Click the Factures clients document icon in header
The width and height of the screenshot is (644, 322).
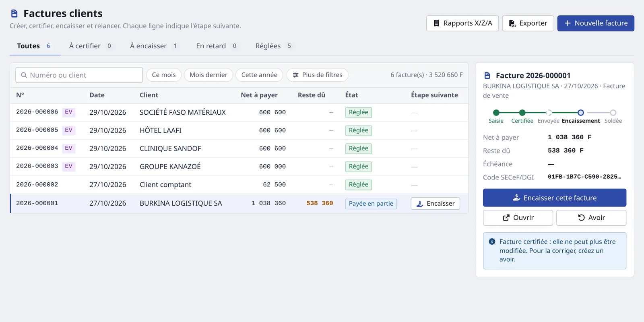click(14, 14)
